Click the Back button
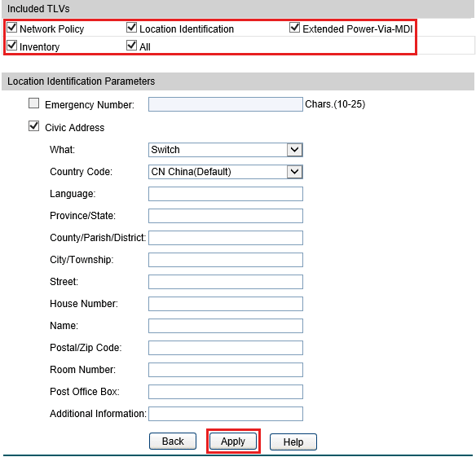 click(x=173, y=442)
